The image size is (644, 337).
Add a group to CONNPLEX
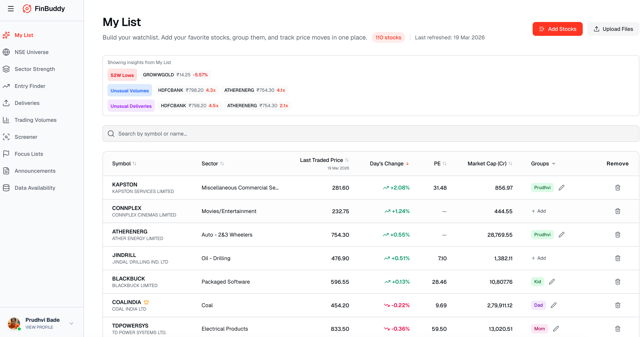click(539, 211)
